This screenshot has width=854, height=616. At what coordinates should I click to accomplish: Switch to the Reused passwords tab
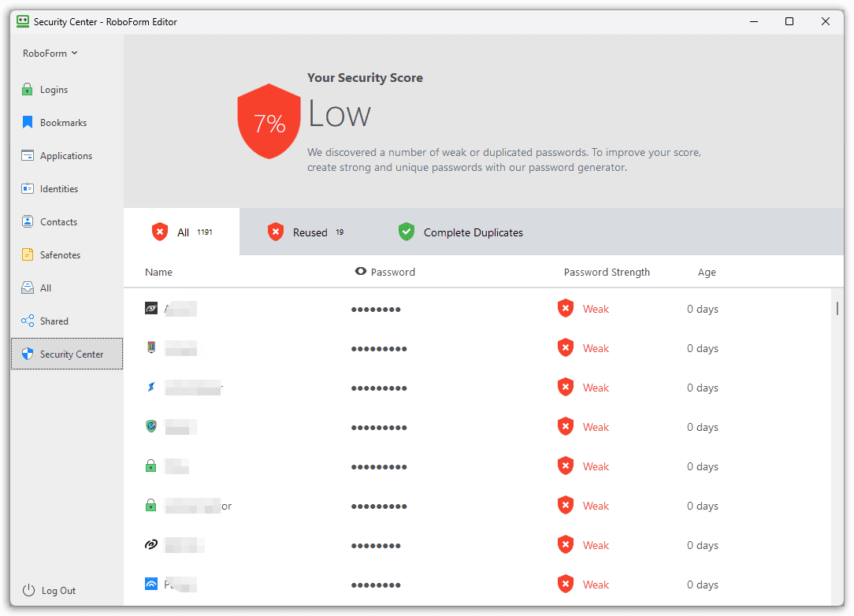(305, 232)
